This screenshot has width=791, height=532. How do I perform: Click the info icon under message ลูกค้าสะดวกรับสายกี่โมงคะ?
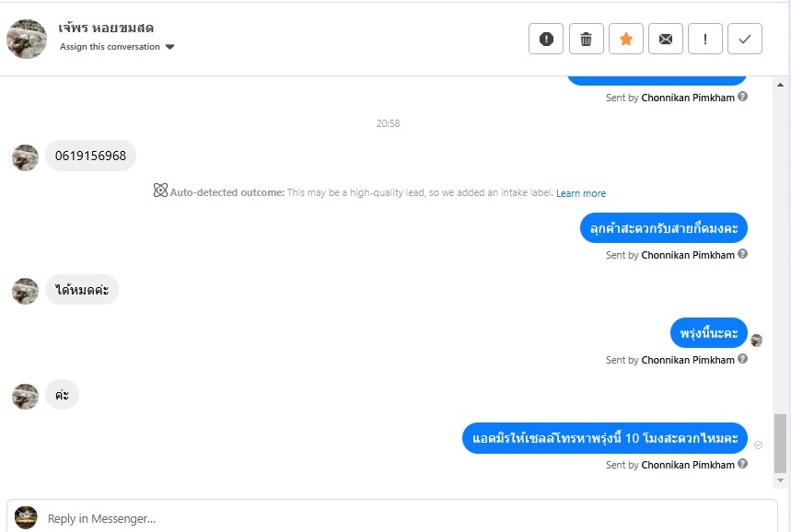coord(743,254)
